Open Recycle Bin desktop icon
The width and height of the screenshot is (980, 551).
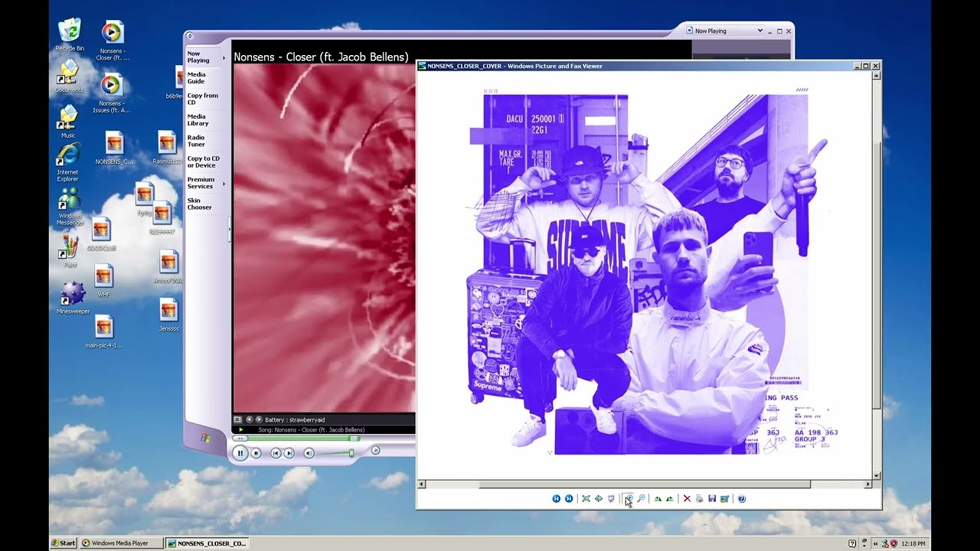(x=70, y=35)
